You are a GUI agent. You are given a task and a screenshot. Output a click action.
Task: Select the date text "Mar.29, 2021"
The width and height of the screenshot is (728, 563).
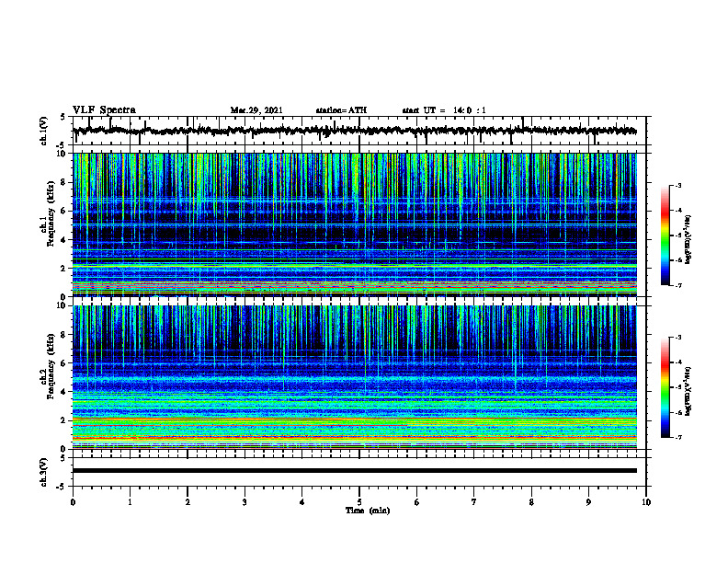pos(256,110)
